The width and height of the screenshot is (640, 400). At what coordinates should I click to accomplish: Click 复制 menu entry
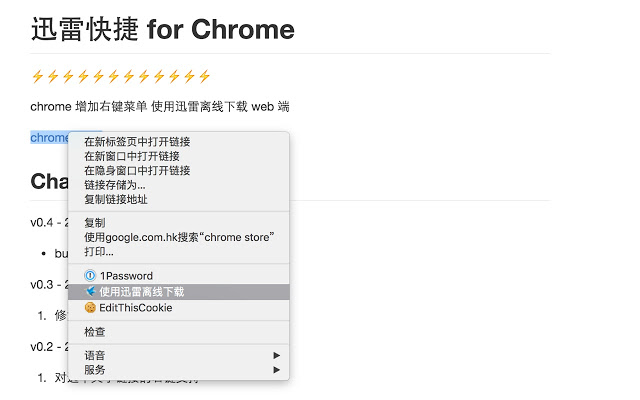point(179,223)
